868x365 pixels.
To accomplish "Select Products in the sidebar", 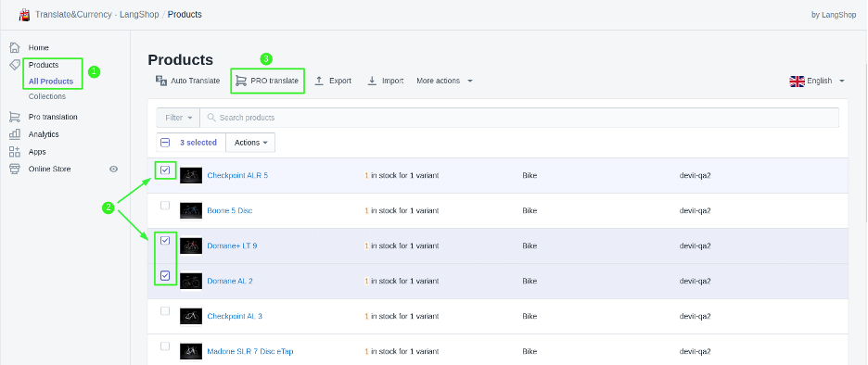I will click(44, 65).
